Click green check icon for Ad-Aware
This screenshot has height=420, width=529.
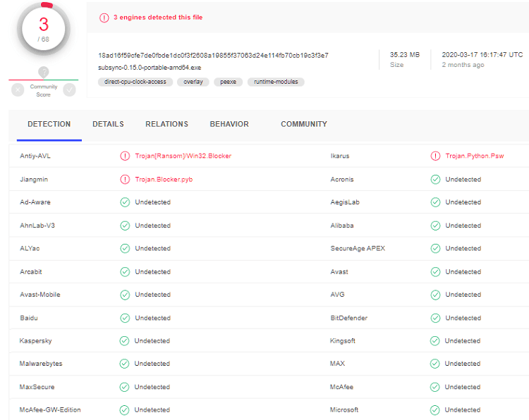coord(125,202)
